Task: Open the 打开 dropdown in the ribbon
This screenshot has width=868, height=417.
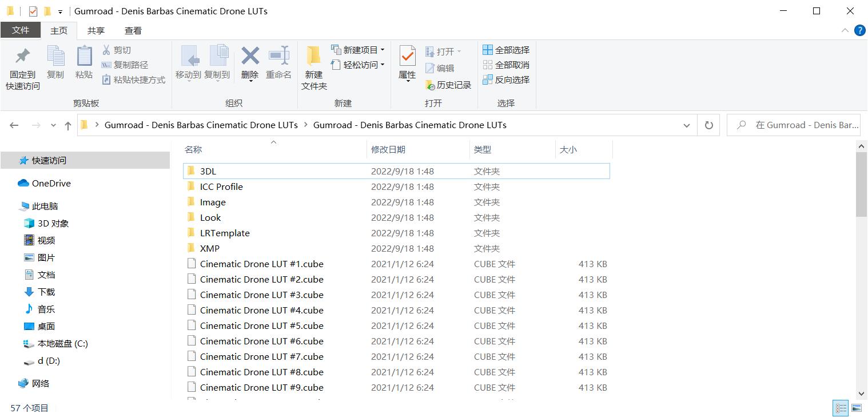Action: point(443,52)
